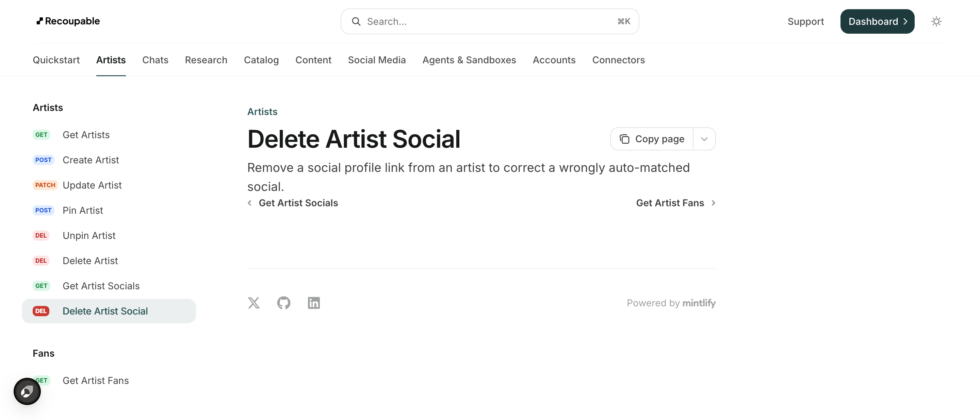Click the search magnifier icon
Image resolution: width=980 pixels, height=420 pixels.
pos(356,21)
